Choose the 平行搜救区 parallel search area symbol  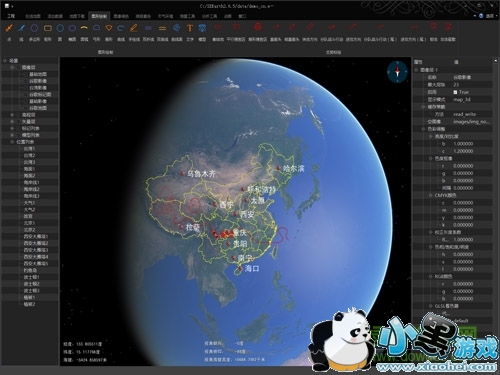tap(236, 32)
